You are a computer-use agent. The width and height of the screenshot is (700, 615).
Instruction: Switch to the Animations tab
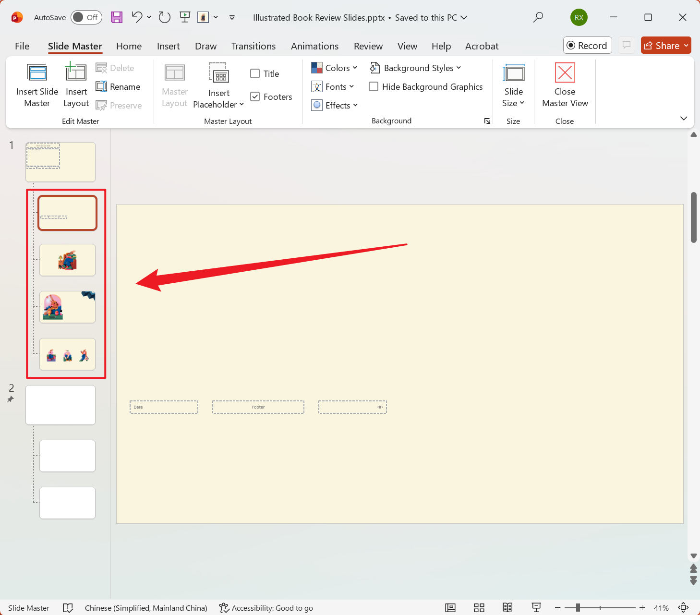click(314, 46)
